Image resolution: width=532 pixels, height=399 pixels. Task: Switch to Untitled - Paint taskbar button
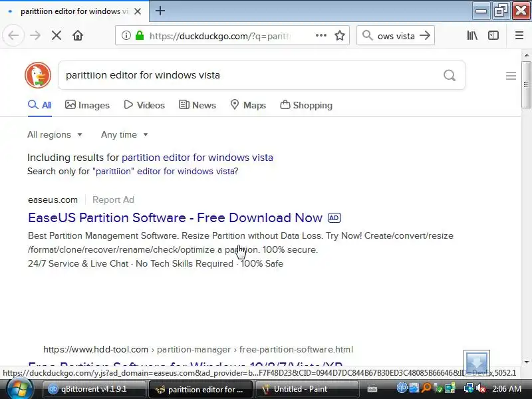307,389
